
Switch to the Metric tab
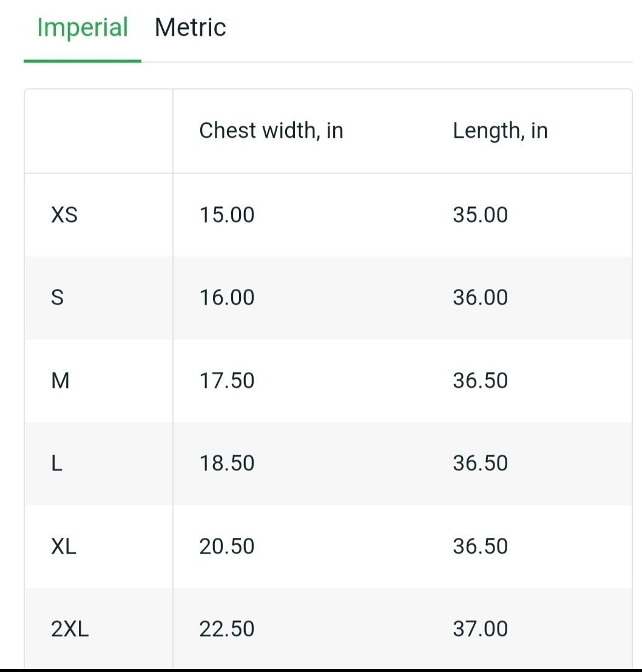point(190,27)
